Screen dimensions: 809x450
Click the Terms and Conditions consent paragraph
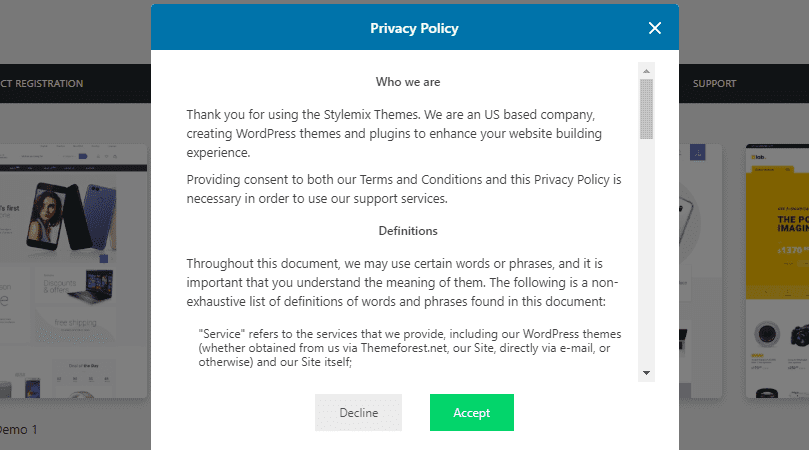(x=405, y=189)
